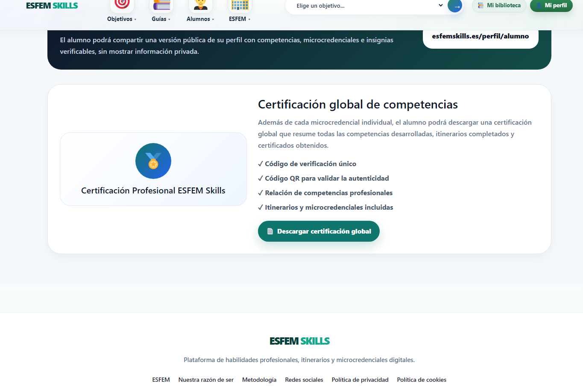Click 'Código de verificación único' item
This screenshot has width=583, height=392.
click(x=307, y=164)
